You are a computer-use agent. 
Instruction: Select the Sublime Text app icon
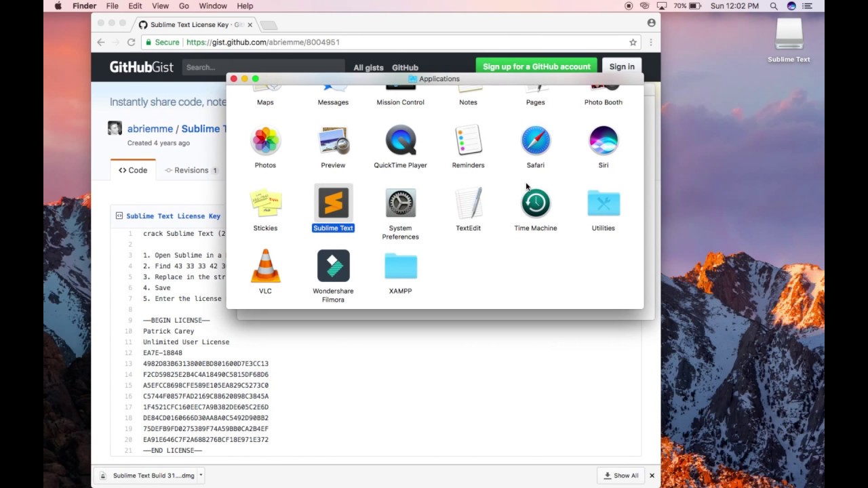click(x=333, y=203)
